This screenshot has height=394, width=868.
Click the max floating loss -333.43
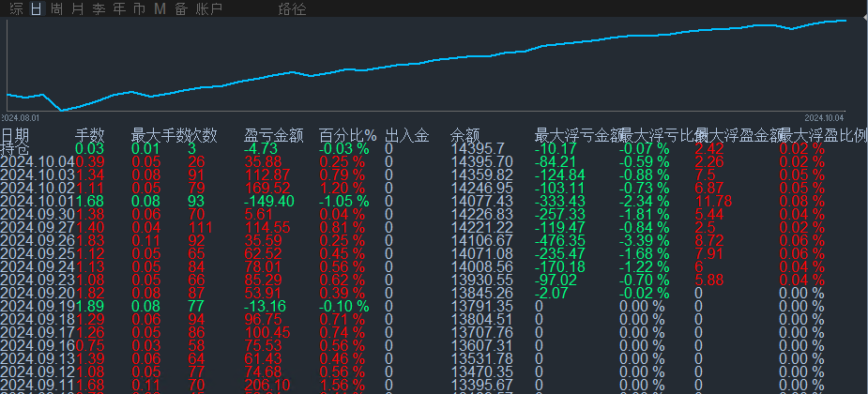559,202
